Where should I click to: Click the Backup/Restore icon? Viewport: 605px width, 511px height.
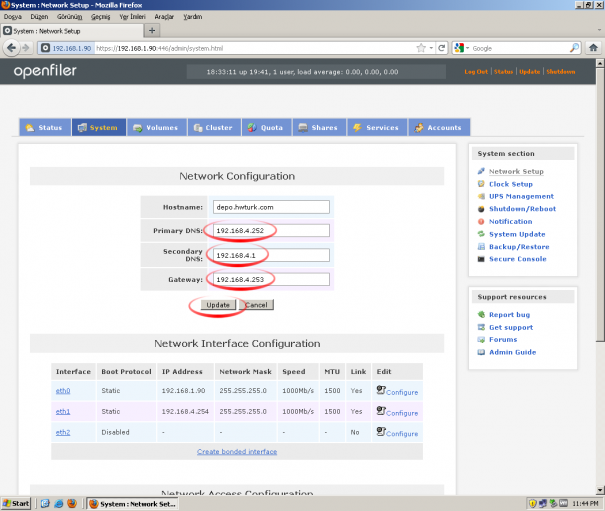(x=481, y=247)
